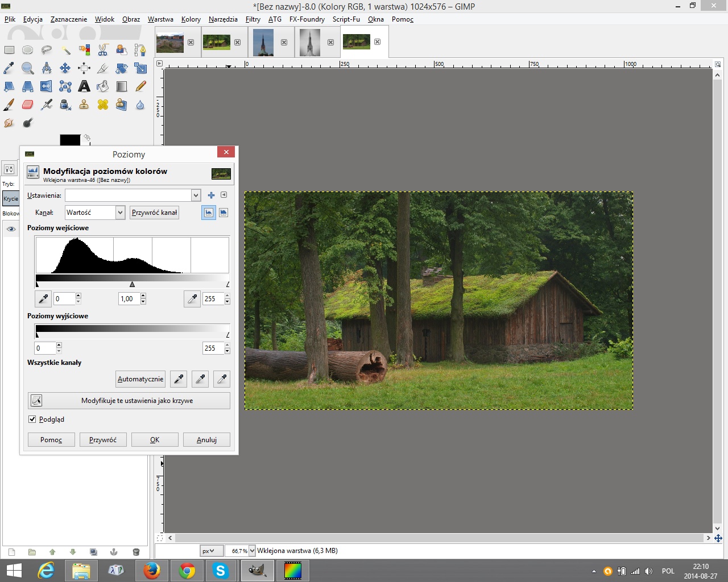This screenshot has height=582, width=728.
Task: Click the gamma midpoint slider triangle
Action: [133, 284]
